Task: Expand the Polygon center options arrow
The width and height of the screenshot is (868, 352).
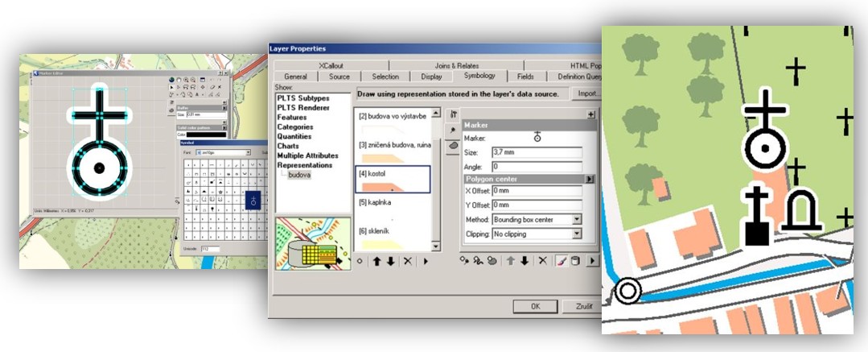Action: click(x=590, y=179)
